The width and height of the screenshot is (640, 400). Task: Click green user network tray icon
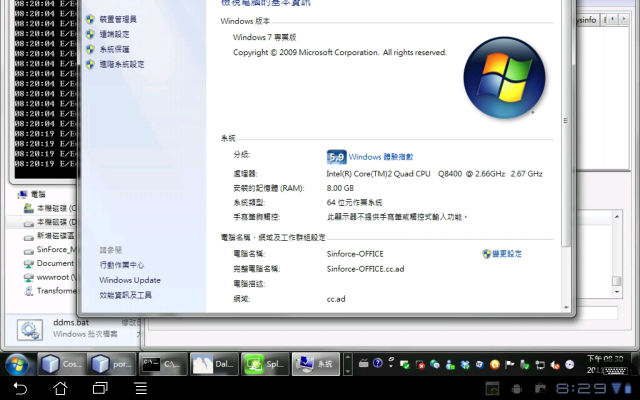(450, 364)
